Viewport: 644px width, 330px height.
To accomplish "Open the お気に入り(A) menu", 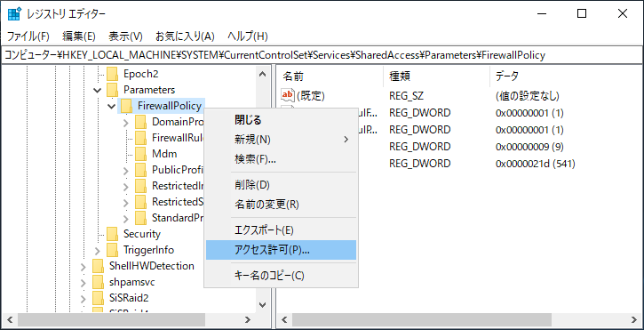I will [185, 36].
